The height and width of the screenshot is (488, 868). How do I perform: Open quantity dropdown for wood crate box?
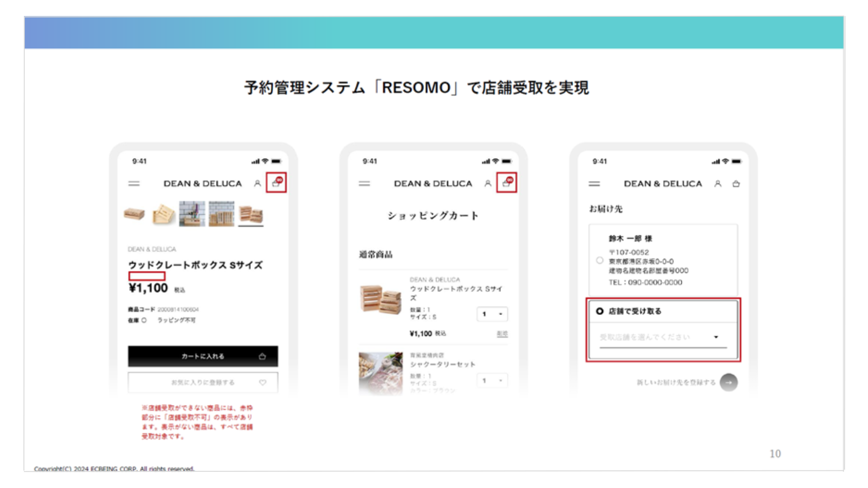(x=492, y=314)
